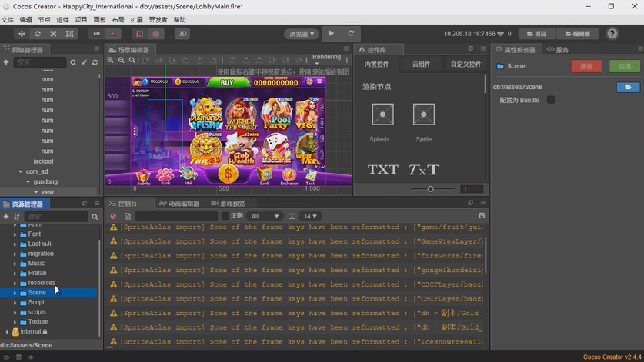The width and height of the screenshot is (644, 362).
Task: Select the italic TxT rich text control
Action: (x=423, y=170)
